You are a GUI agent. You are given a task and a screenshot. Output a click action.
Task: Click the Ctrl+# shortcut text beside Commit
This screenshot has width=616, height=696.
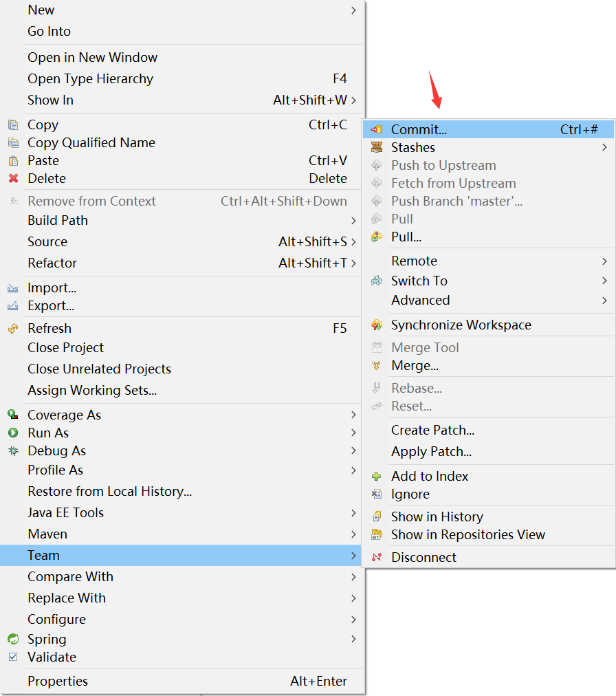click(x=579, y=129)
